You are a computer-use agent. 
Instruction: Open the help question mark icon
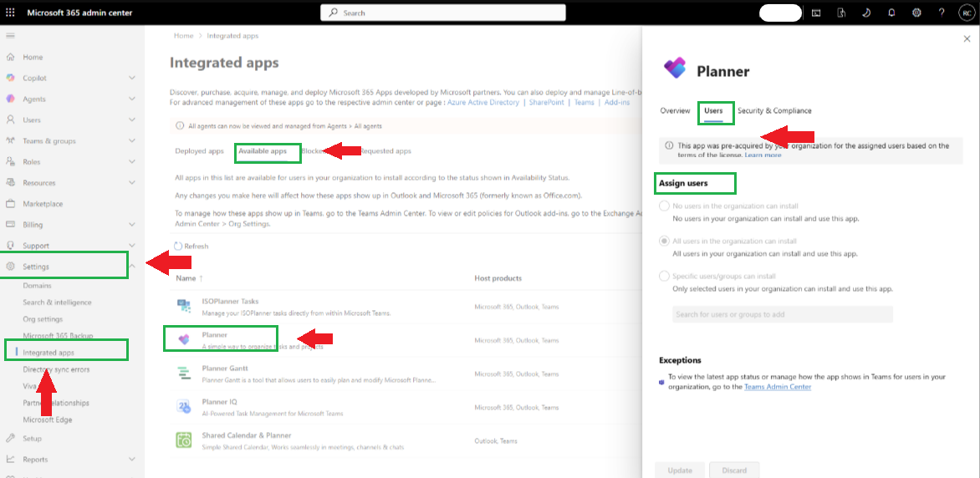[x=942, y=13]
